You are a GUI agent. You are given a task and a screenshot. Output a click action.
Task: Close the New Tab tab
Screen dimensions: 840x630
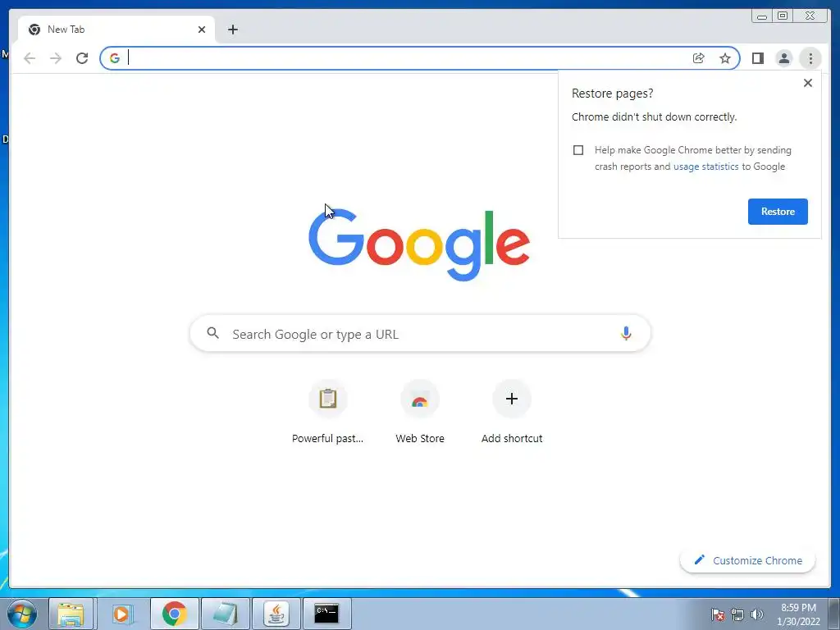pyautogui.click(x=202, y=30)
